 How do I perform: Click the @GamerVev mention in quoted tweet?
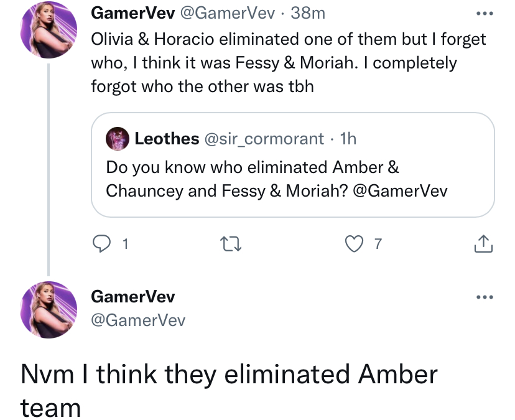400,191
